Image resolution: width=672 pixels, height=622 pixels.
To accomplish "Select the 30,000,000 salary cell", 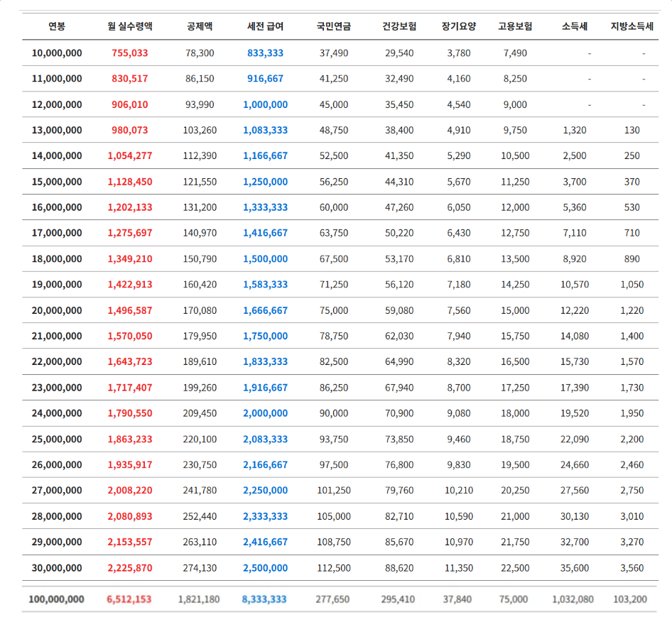I will point(57,568).
